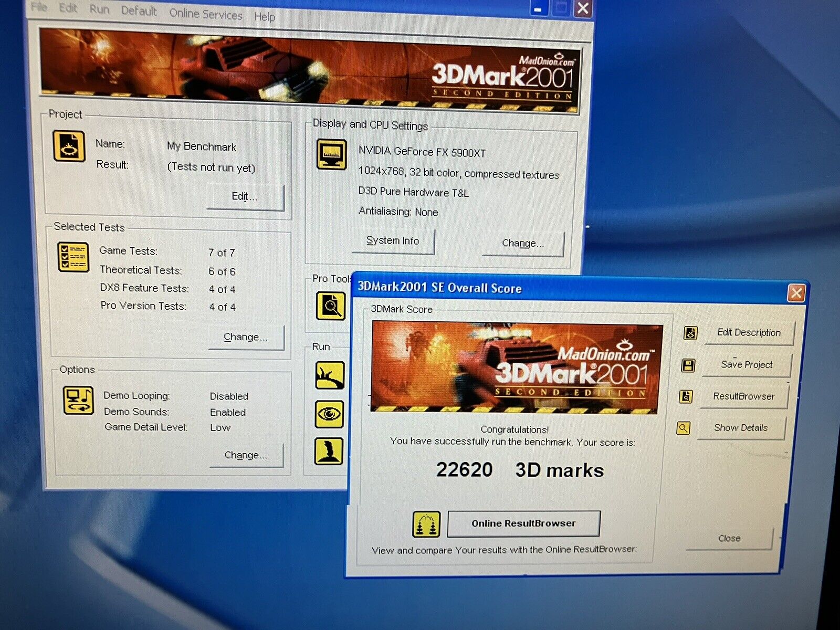Click the Online ResultBrowser button
Screen dimensions: 840x630
pos(524,523)
